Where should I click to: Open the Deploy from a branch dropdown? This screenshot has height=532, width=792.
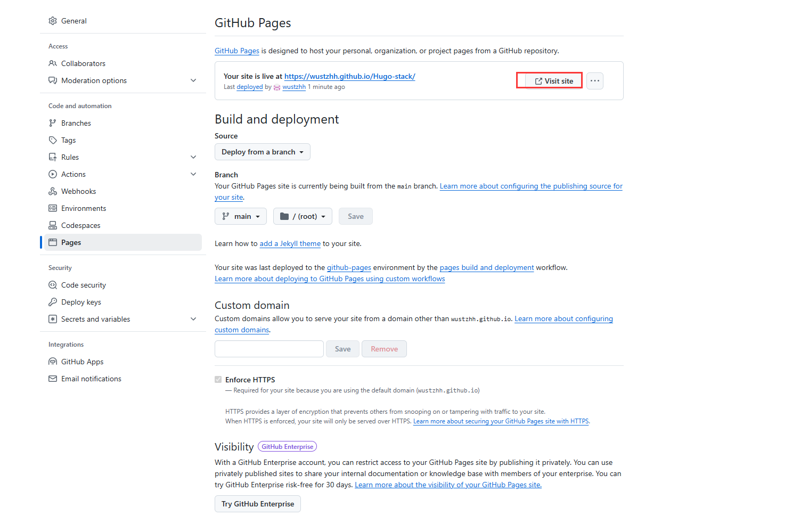coord(262,152)
